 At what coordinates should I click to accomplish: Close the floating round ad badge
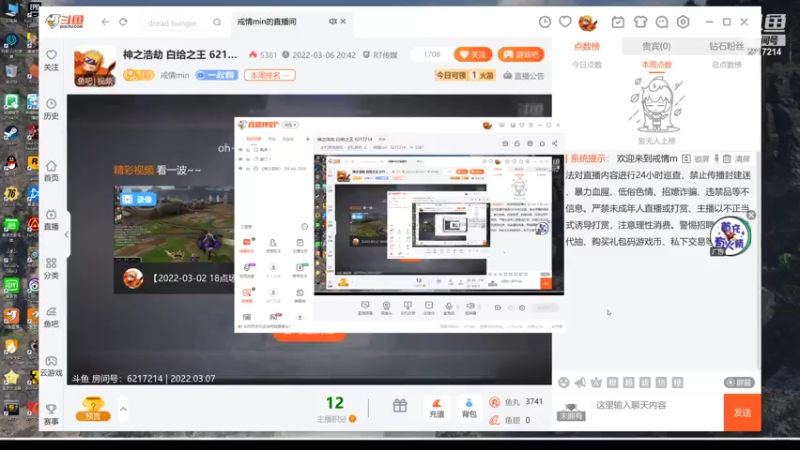pos(751,215)
